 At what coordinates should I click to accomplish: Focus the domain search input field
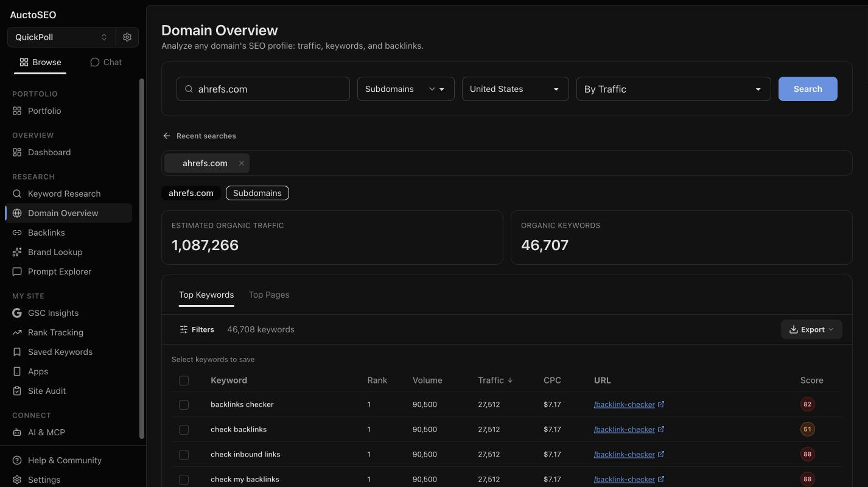263,89
